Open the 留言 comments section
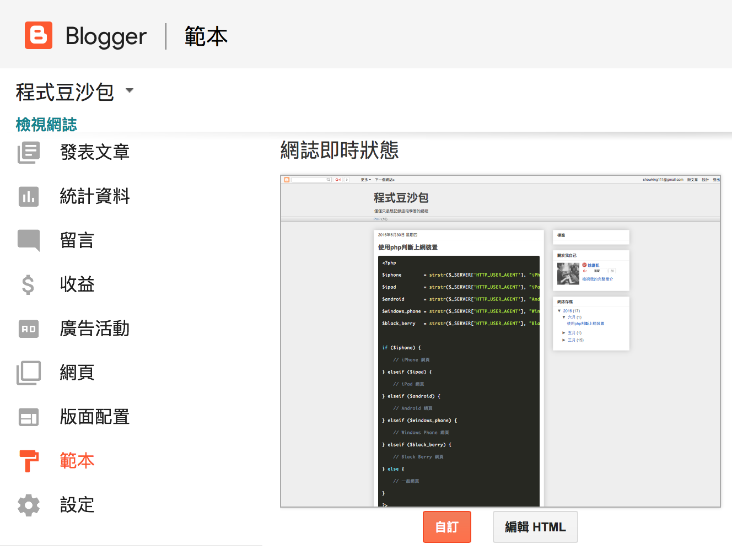This screenshot has width=732, height=560. click(77, 240)
